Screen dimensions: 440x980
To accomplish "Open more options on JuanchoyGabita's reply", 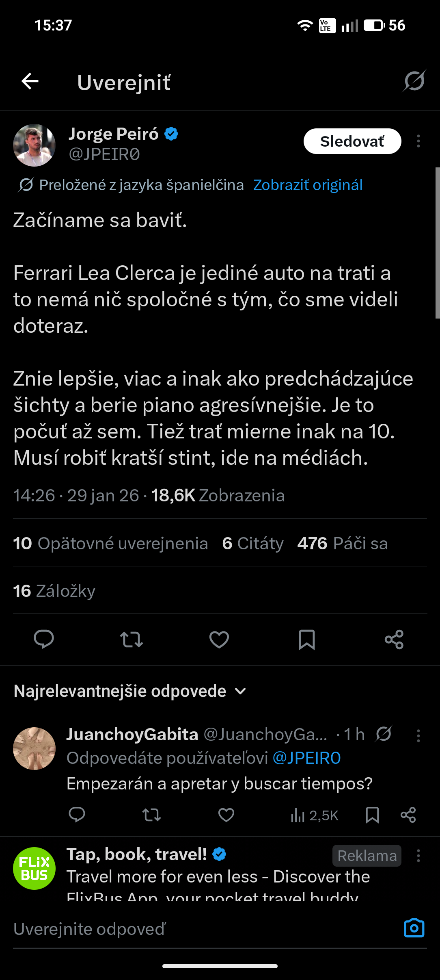I will pos(418,735).
